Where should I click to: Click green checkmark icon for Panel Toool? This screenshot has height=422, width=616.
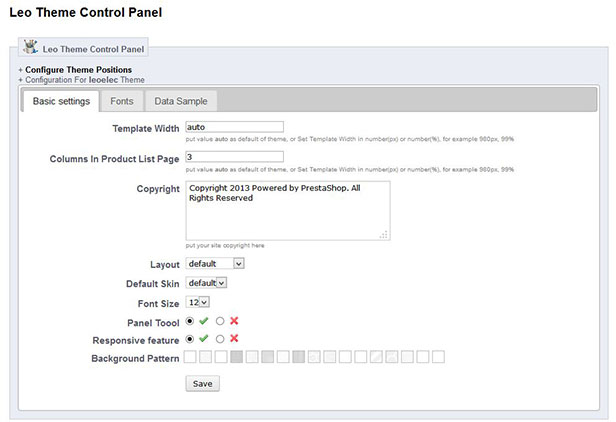(204, 321)
